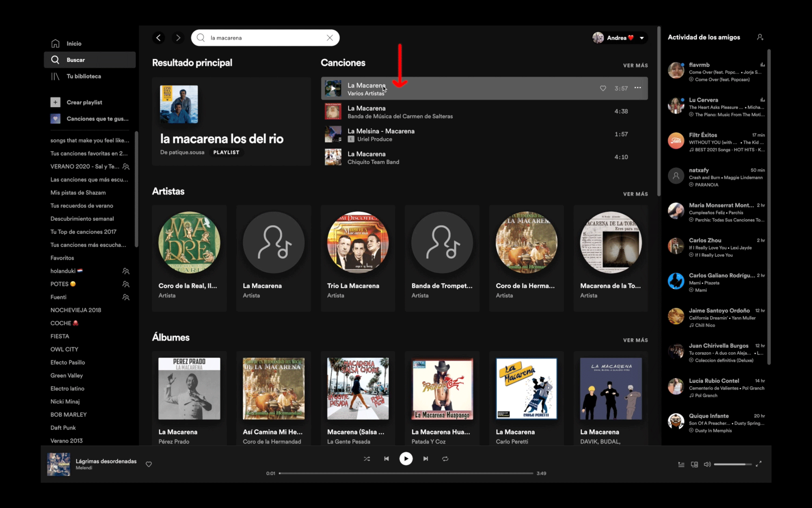This screenshot has height=508, width=812.
Task: Open Tu biblioteca in sidebar
Action: tap(84, 76)
